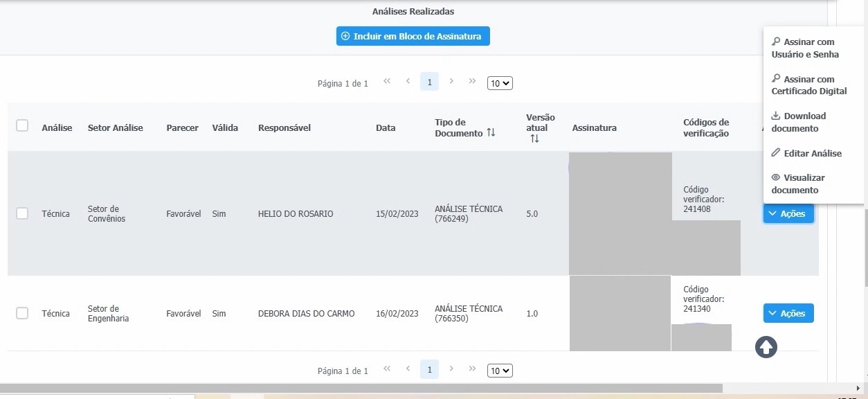
Task: Go to previous page in bottom pagination
Action: point(408,369)
